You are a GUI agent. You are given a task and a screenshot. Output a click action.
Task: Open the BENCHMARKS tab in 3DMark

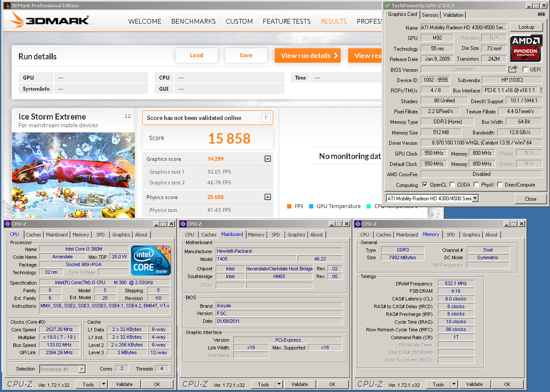(193, 21)
